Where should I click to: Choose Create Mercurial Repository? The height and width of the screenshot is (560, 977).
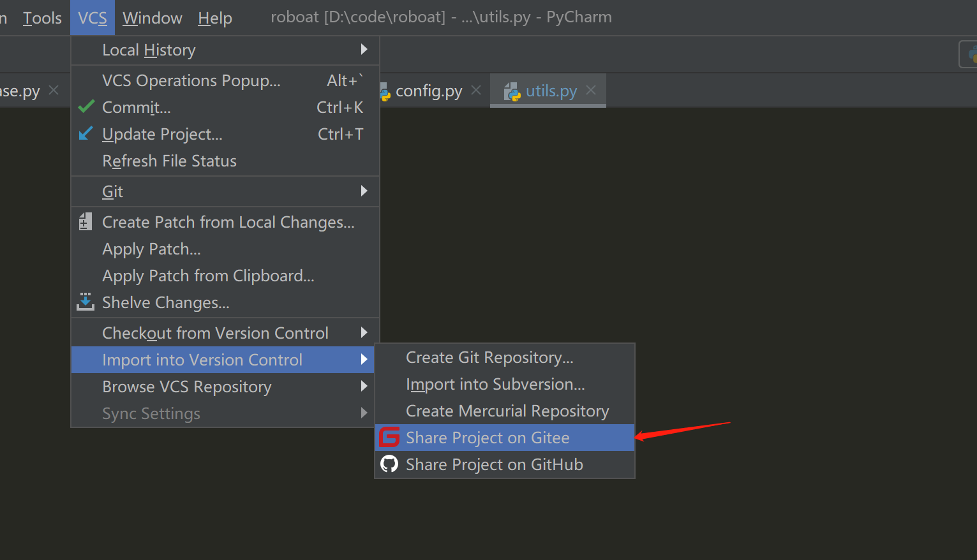click(x=505, y=411)
